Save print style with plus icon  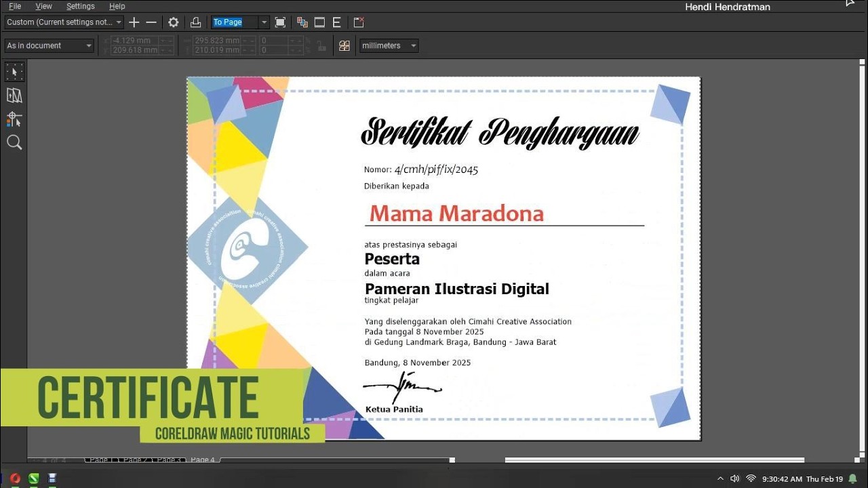134,22
